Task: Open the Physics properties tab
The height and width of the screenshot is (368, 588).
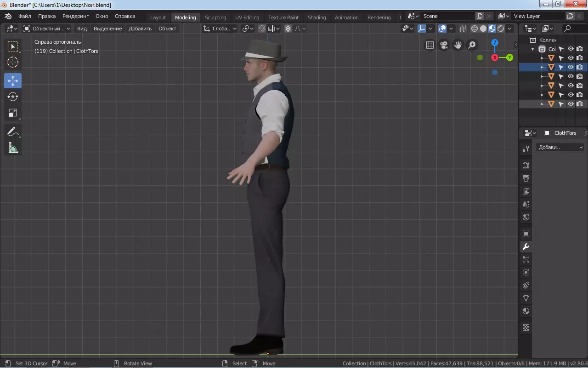Action: click(x=526, y=272)
